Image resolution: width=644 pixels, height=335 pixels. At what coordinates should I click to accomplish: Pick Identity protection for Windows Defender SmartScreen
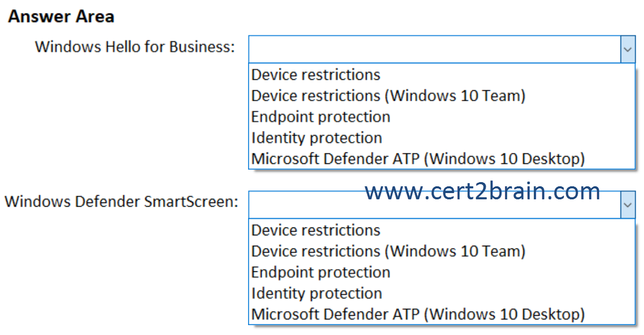click(317, 293)
